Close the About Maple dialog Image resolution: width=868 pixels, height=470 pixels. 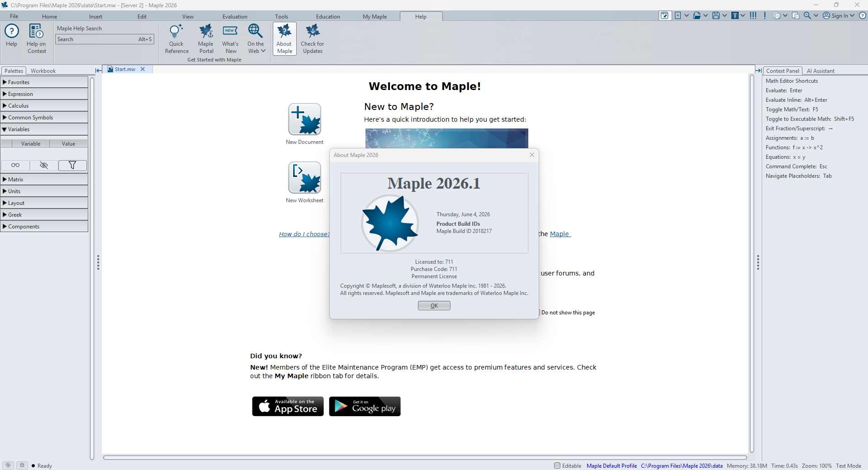point(532,155)
